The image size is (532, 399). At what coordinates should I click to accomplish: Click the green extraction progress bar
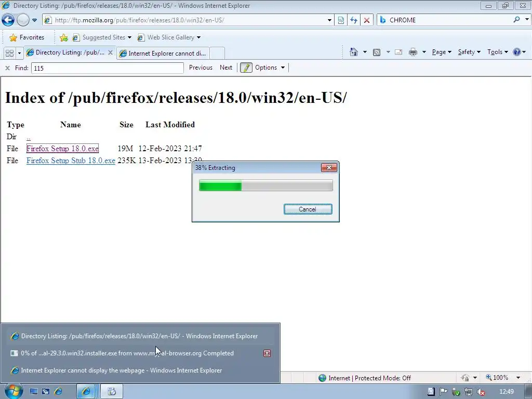(x=265, y=185)
